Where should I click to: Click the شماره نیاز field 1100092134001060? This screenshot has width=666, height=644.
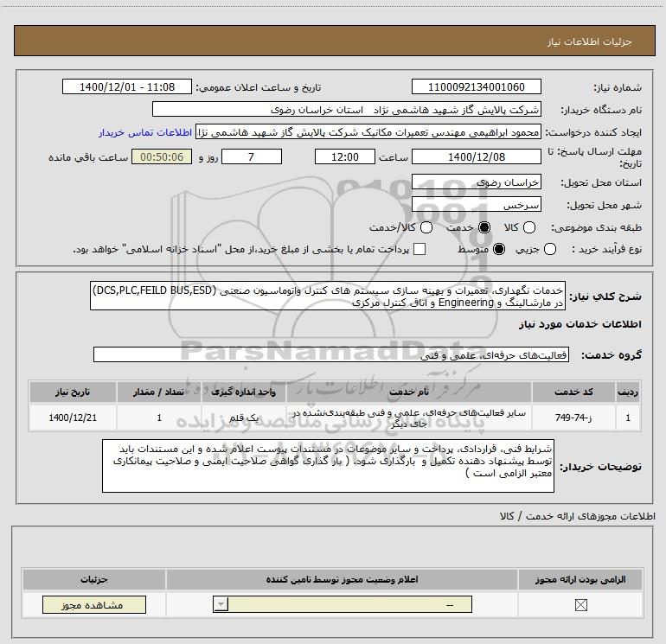[476, 87]
